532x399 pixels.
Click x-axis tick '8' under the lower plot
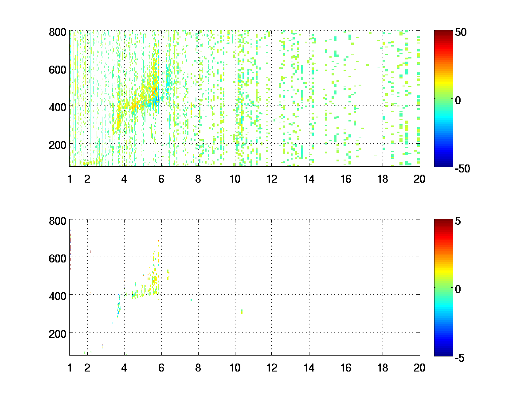[x=198, y=368]
